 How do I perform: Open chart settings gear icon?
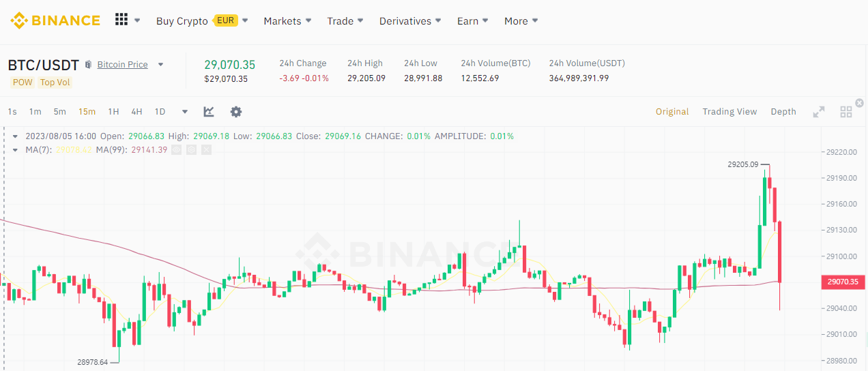pos(236,112)
